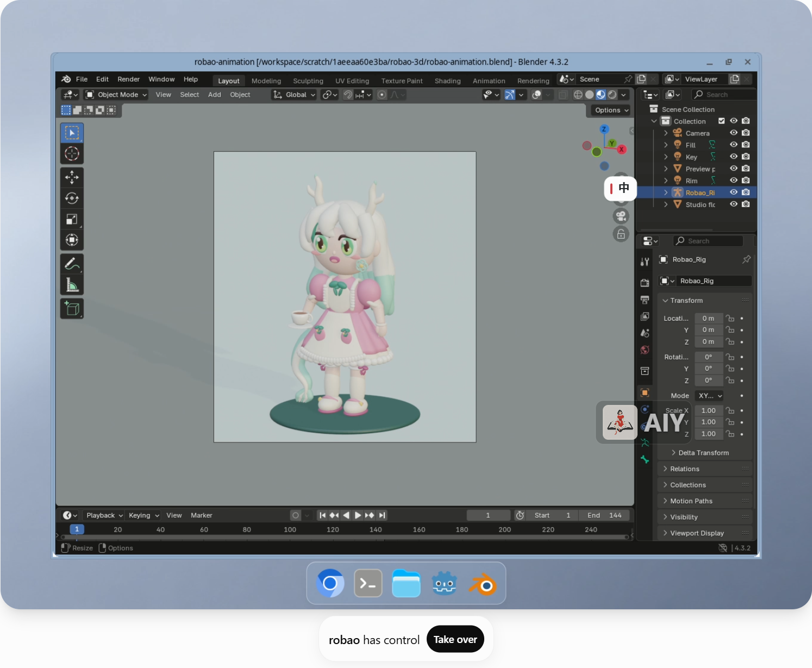
Task: Switch to the Modeling workspace tab
Action: click(x=266, y=81)
